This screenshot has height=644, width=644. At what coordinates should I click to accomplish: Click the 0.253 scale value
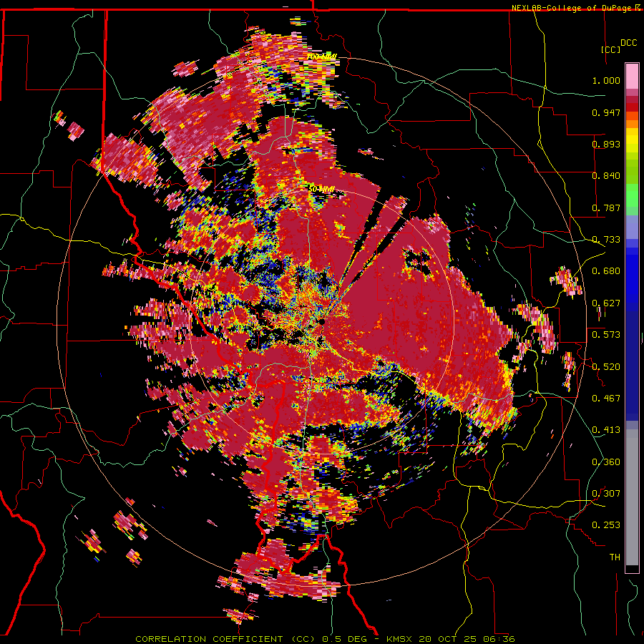(x=606, y=525)
